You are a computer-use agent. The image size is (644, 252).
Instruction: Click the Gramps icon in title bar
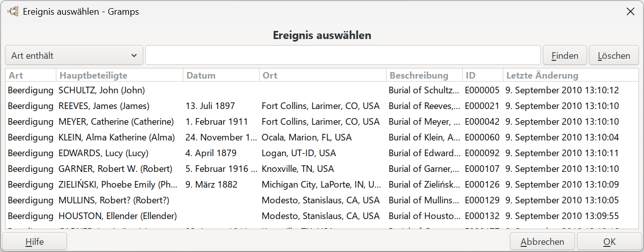point(13,11)
